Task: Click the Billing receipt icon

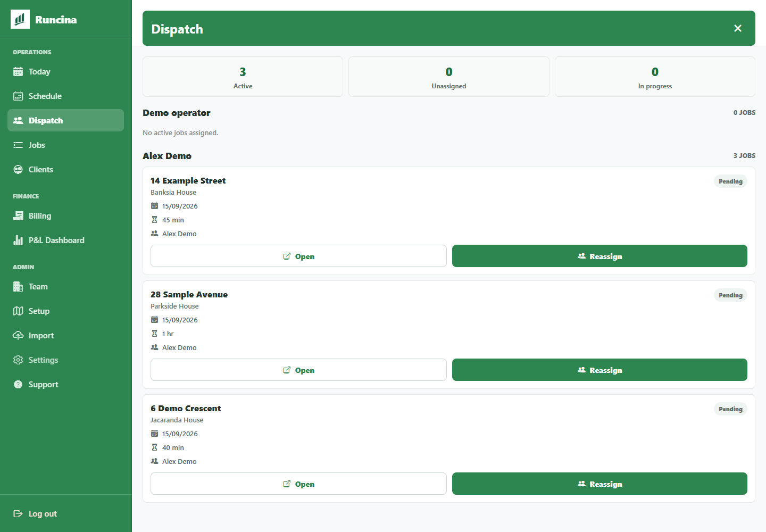Action: point(18,216)
